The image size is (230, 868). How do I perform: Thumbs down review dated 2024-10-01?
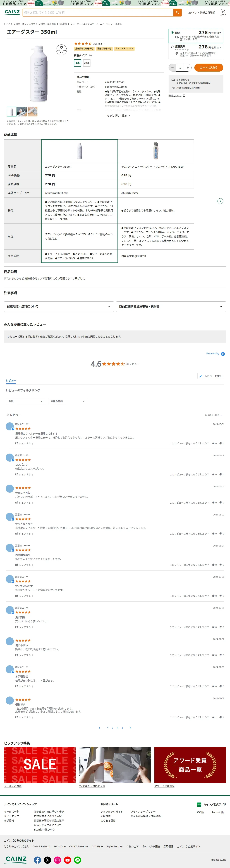(221, 444)
